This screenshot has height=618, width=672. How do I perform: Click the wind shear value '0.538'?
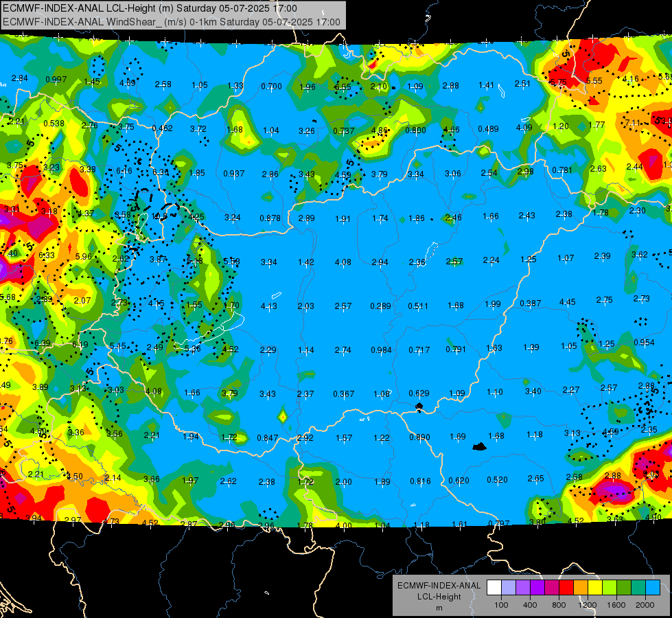click(54, 124)
